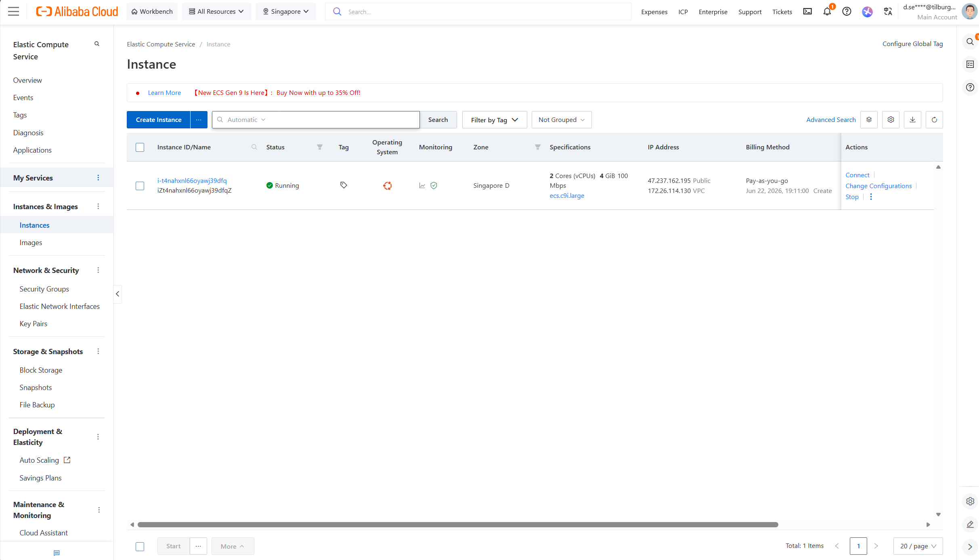The width and height of the screenshot is (979, 560).
Task: Click the down arrow of table's vertical scrollbar
Action: (x=938, y=514)
